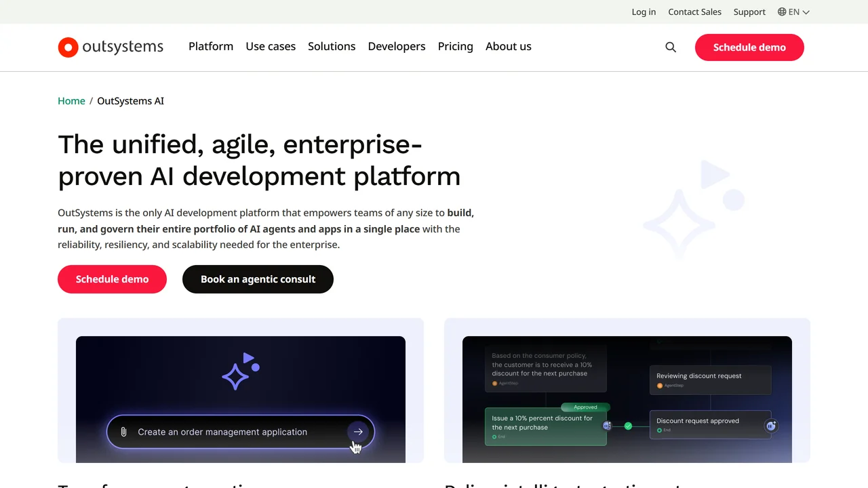The width and height of the screenshot is (868, 488).
Task: Click the Approved status badge
Action: [x=585, y=407]
